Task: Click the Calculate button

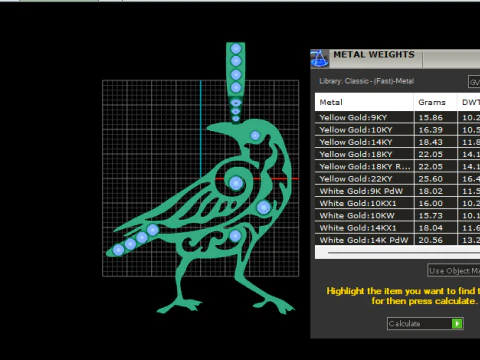Action: point(425,324)
